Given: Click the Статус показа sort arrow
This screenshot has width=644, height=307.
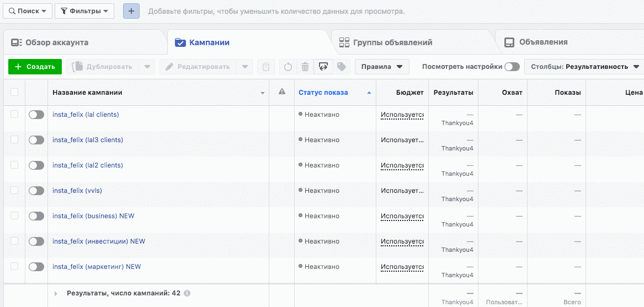Looking at the screenshot, I should (369, 93).
